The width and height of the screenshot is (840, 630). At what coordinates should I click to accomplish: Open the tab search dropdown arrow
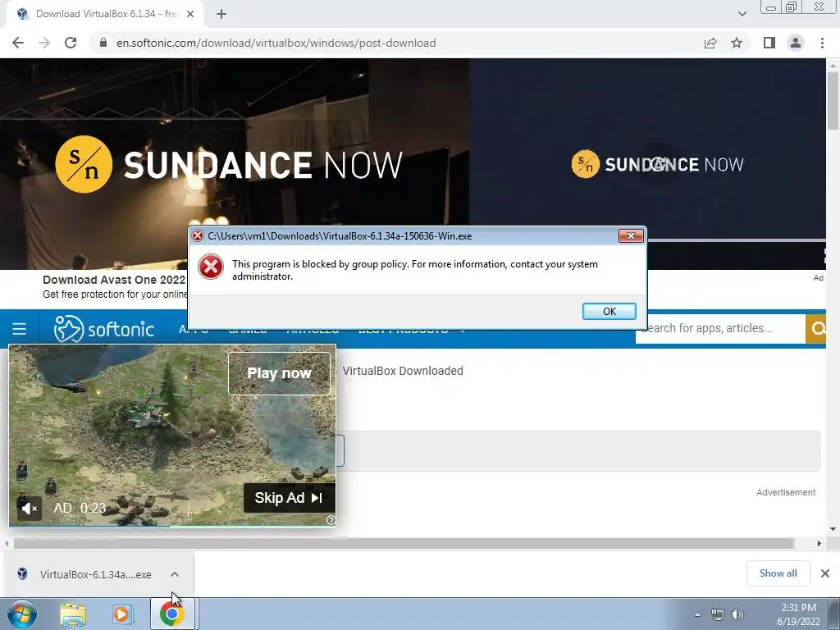[x=742, y=14]
